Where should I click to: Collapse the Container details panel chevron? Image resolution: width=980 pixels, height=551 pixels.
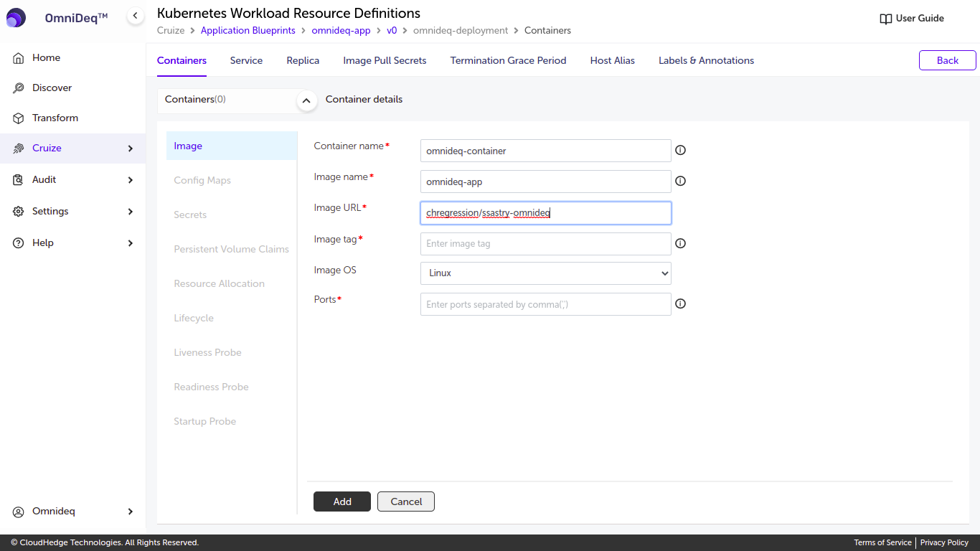pyautogui.click(x=306, y=101)
